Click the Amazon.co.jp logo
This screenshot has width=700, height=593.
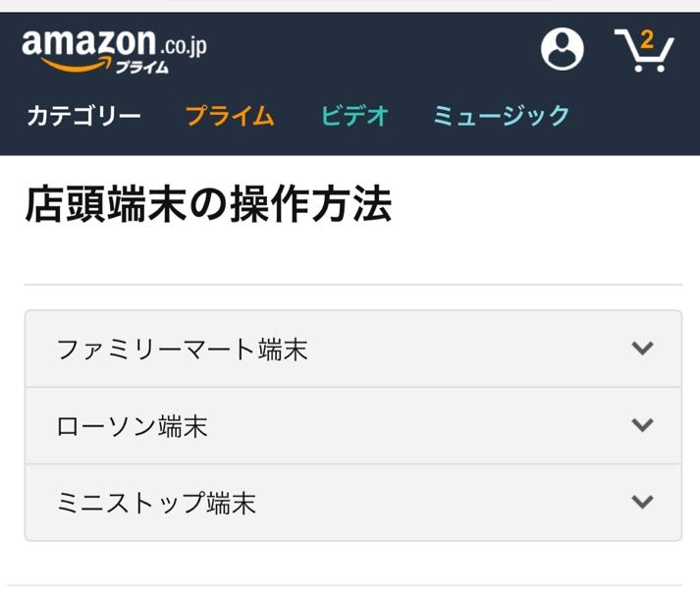click(x=113, y=49)
